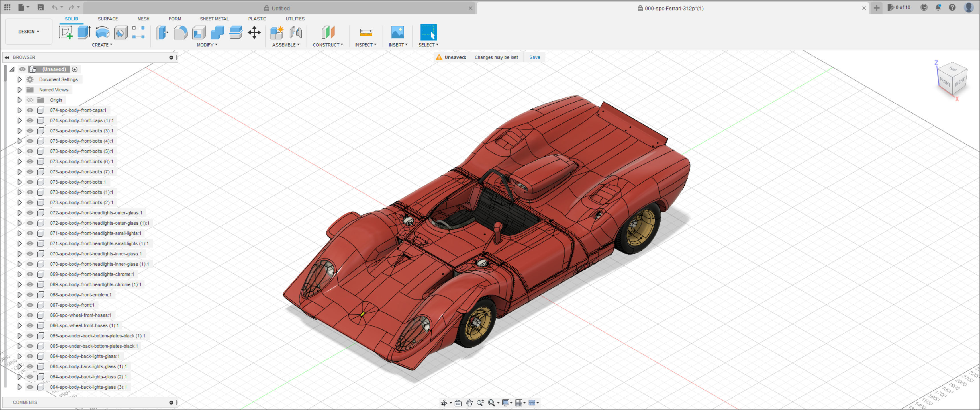Undo the last action
The image size is (980, 410).
point(55,7)
